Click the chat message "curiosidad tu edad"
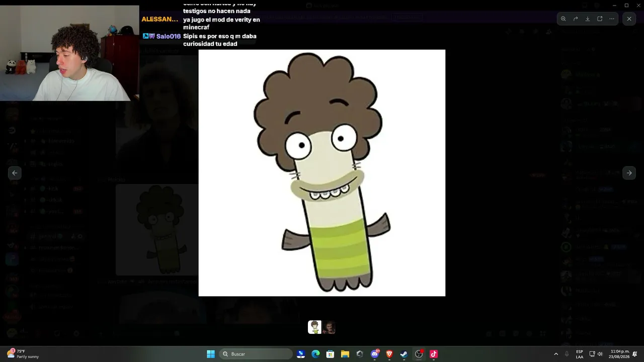 [x=210, y=44]
